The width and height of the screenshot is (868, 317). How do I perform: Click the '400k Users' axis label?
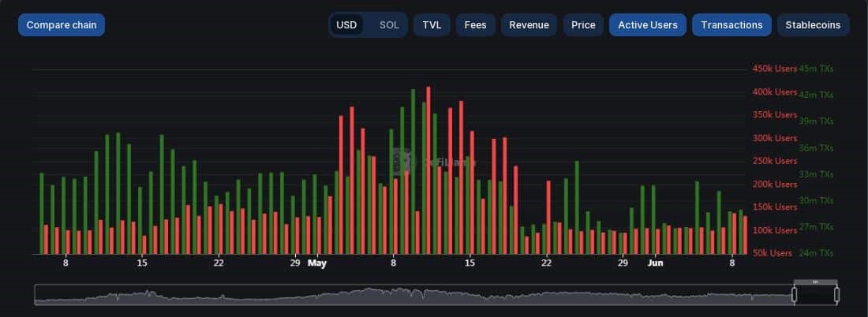tap(774, 91)
